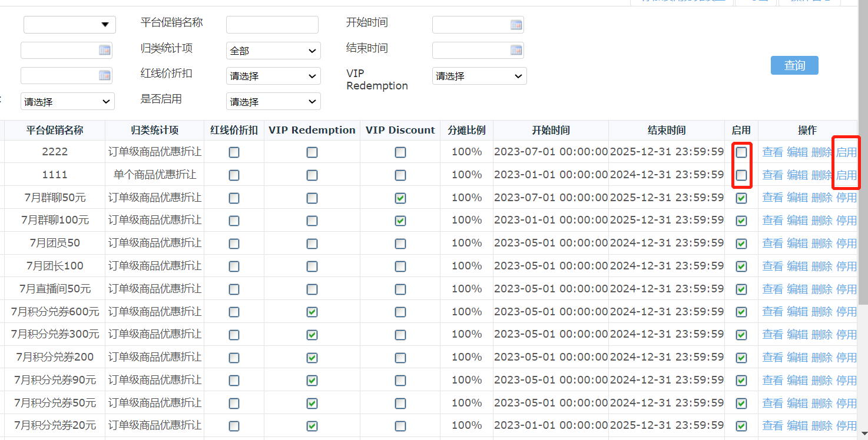Click calendar icon left of 归类统计项

105,51
